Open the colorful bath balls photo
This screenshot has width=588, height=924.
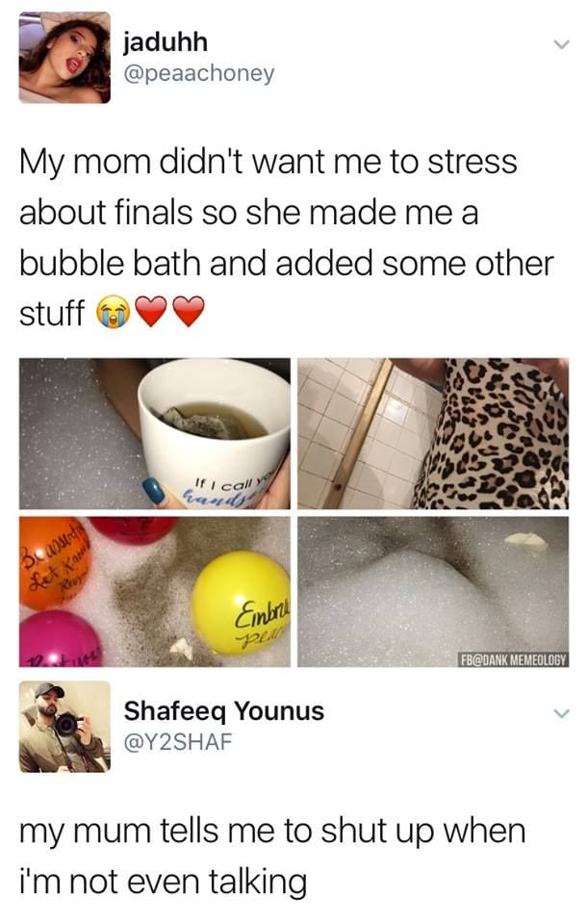tap(155, 592)
